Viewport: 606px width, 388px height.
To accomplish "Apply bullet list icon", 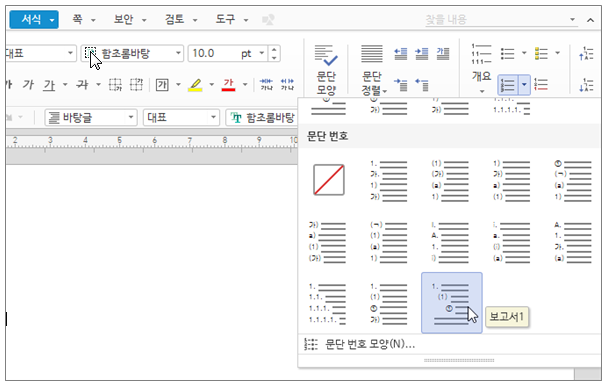I will pyautogui.click(x=507, y=53).
